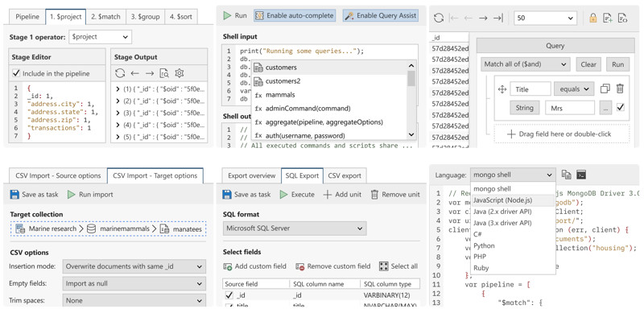Switch to the 2. $match tab

coord(106,17)
